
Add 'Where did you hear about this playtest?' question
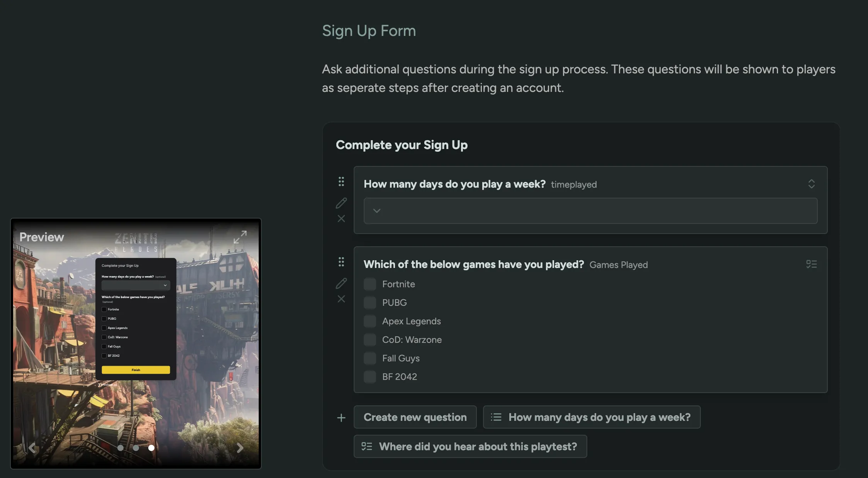[x=470, y=446]
